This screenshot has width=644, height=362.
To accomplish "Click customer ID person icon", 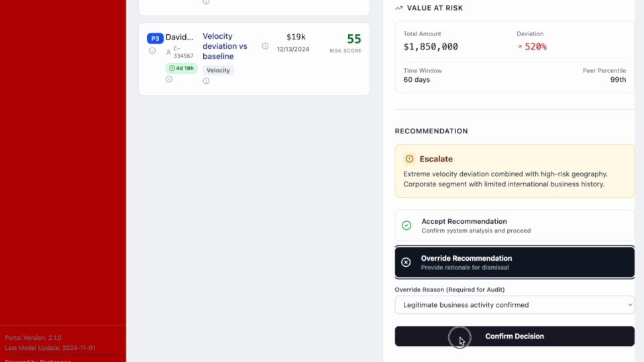I will point(169,52).
